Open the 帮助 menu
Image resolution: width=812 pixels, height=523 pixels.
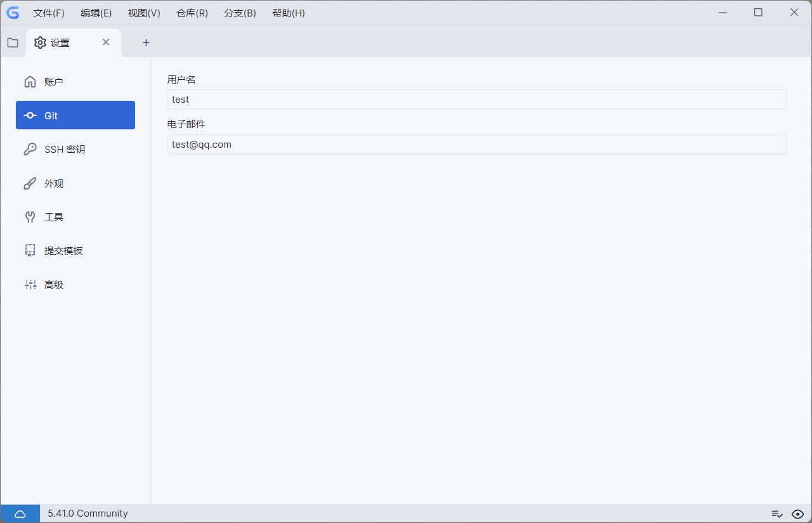(288, 13)
